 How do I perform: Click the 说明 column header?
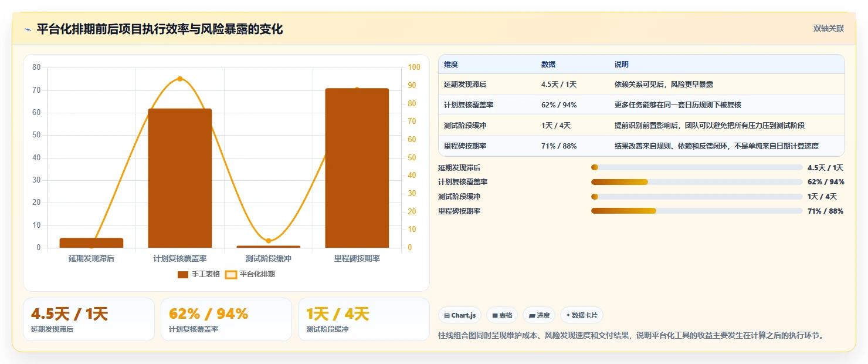tap(621, 64)
